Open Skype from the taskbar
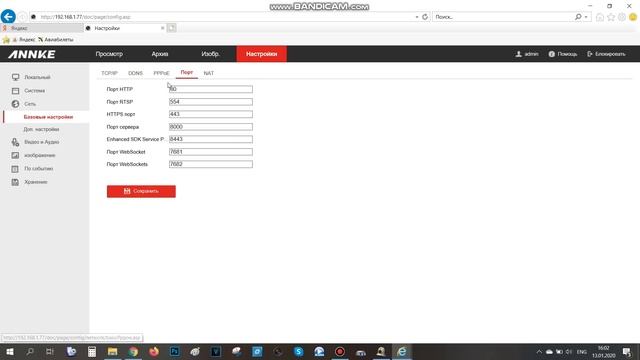The image size is (640, 360). [298, 351]
